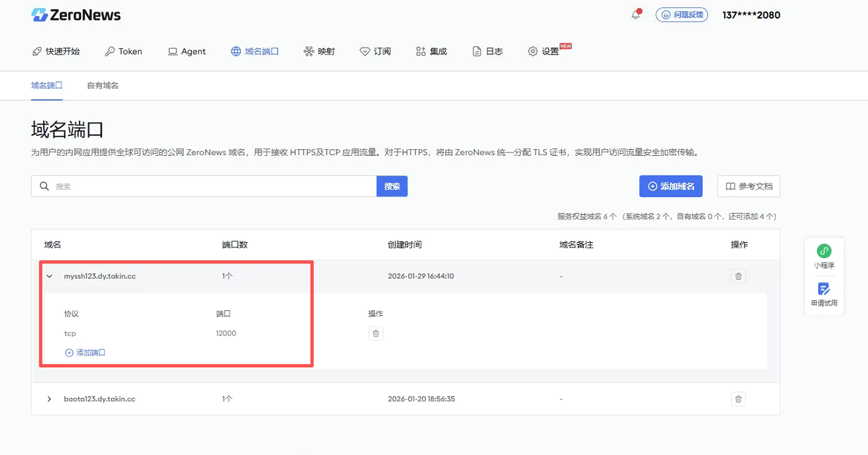Image resolution: width=868 pixels, height=455 pixels.
Task: Delete domain myssh123.dy.takin.cc trash icon
Action: click(739, 276)
